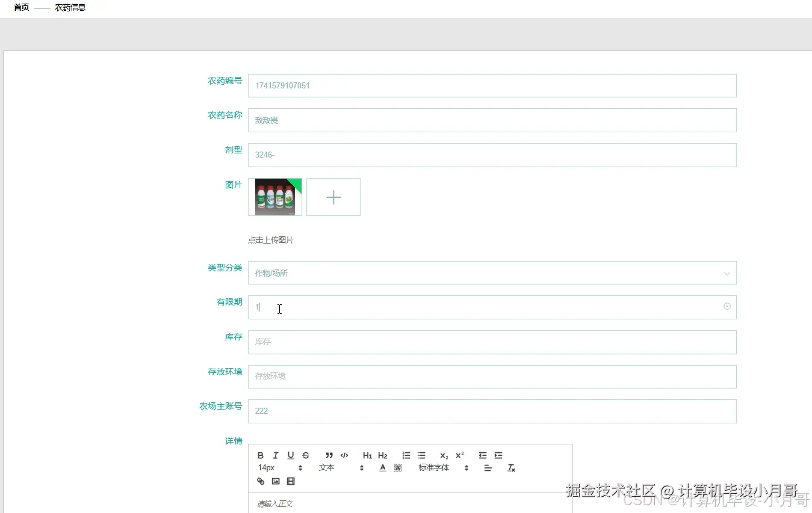
Task: Click the uploaded pesticide image thumbnail
Action: pos(274,197)
